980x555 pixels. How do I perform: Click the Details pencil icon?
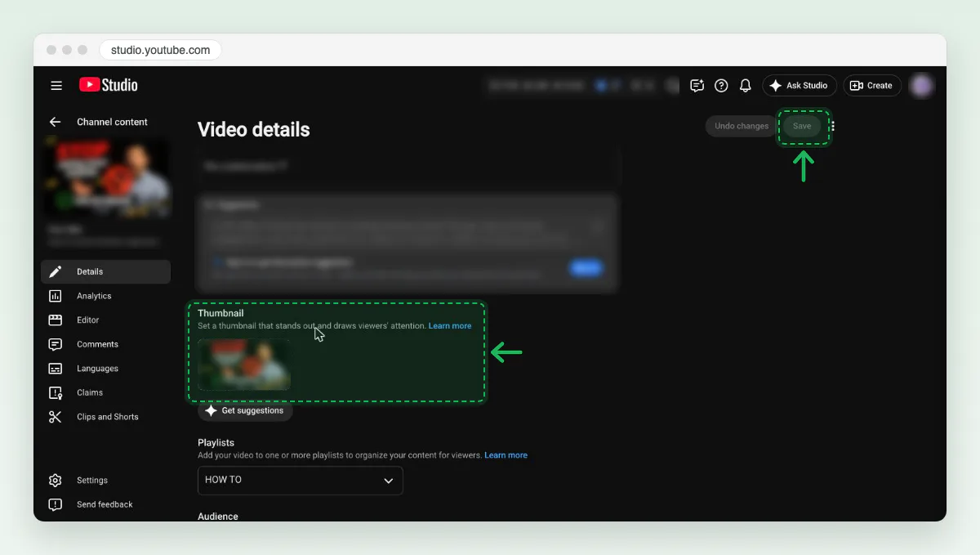pos(56,271)
